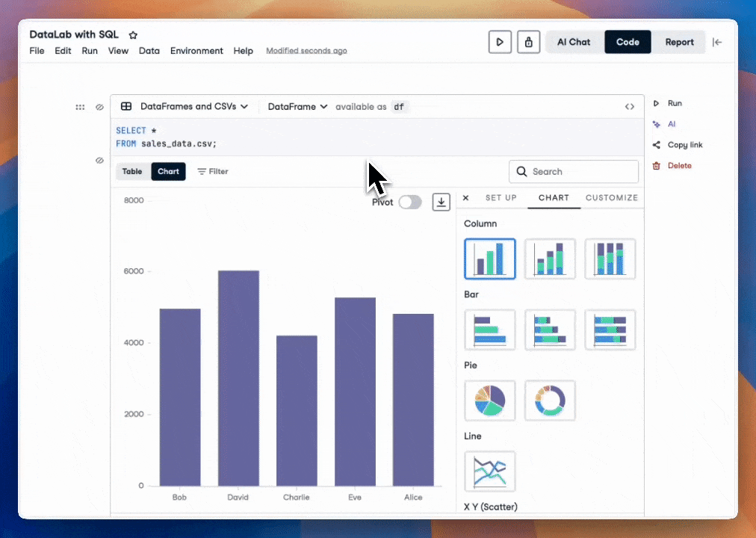The image size is (756, 538).
Task: Click the SQL query line 'FROM sales_data.csv;'
Action: [167, 143]
